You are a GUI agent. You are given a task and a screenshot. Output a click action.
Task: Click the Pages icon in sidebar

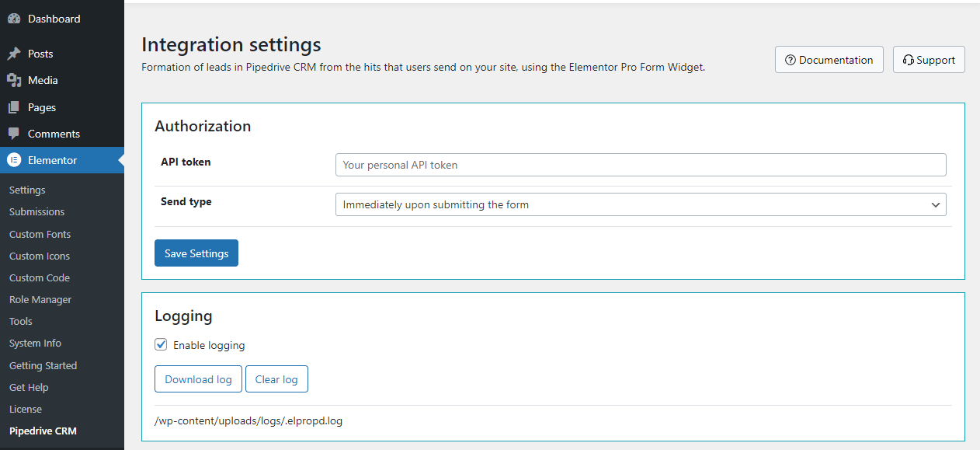14,107
